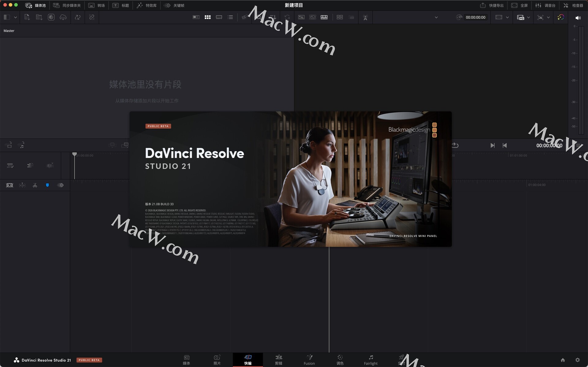Click the sync clips icon
The width and height of the screenshot is (588, 367).
[78, 17]
